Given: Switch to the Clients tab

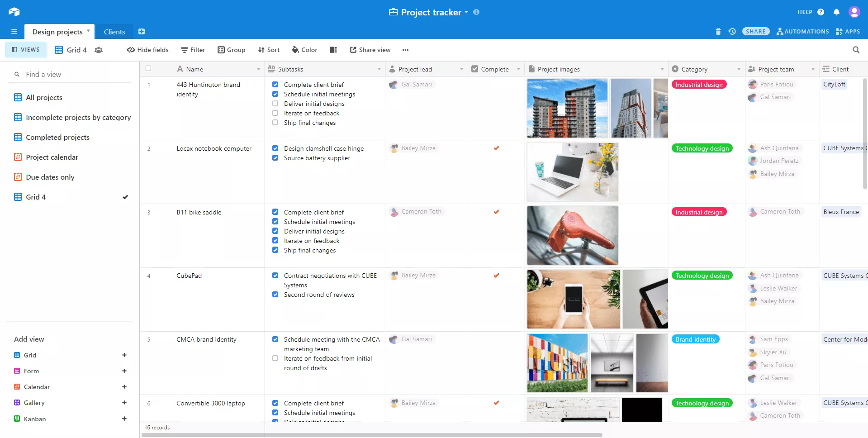Looking at the screenshot, I should click(x=114, y=32).
